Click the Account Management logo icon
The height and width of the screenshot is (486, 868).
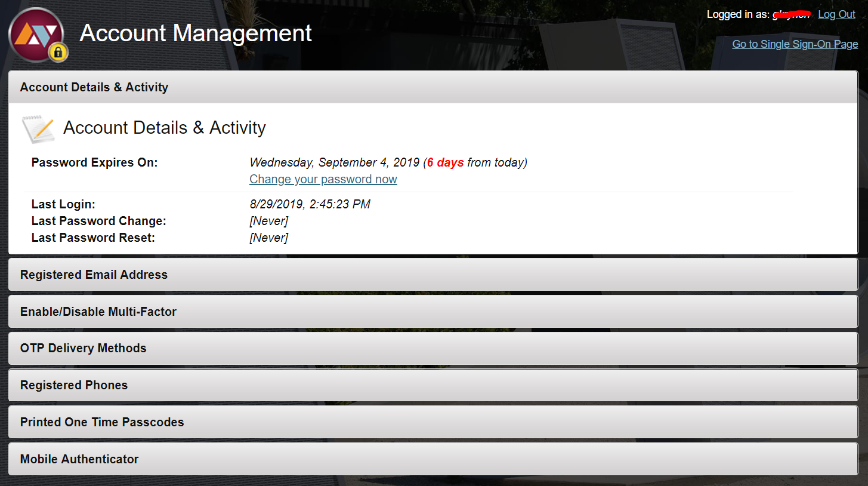37,34
